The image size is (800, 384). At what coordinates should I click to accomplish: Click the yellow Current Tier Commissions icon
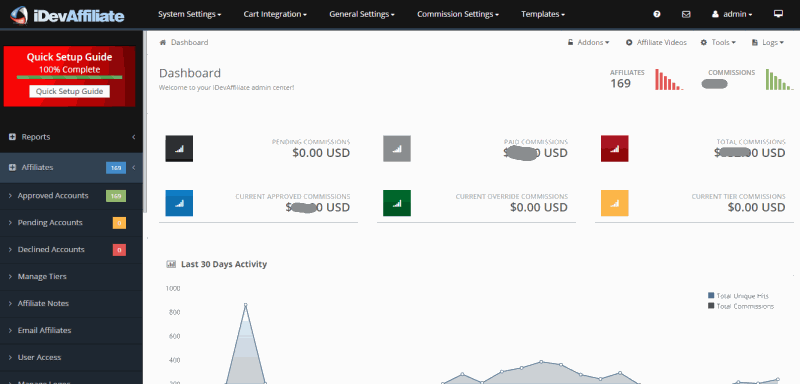click(x=615, y=203)
